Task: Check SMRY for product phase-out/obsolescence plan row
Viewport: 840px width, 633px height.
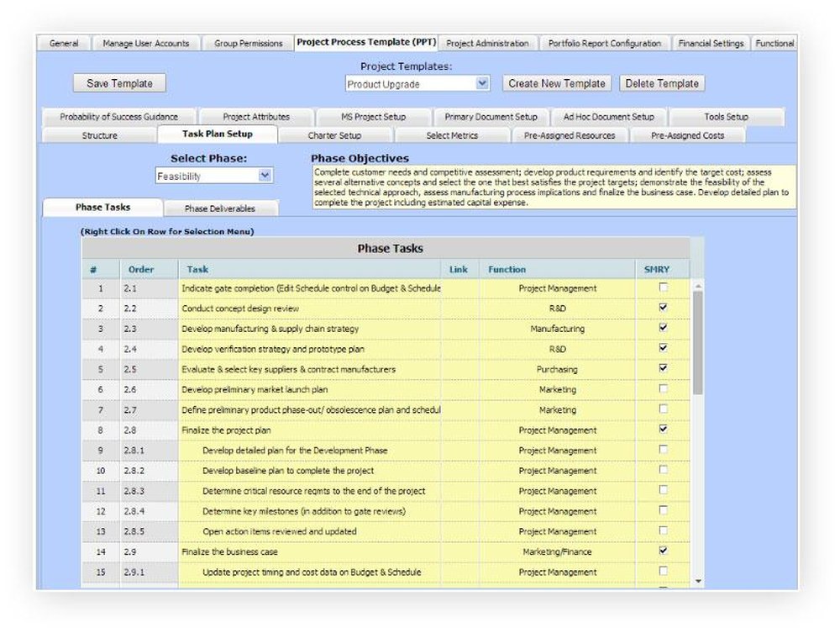Action: pyautogui.click(x=664, y=409)
